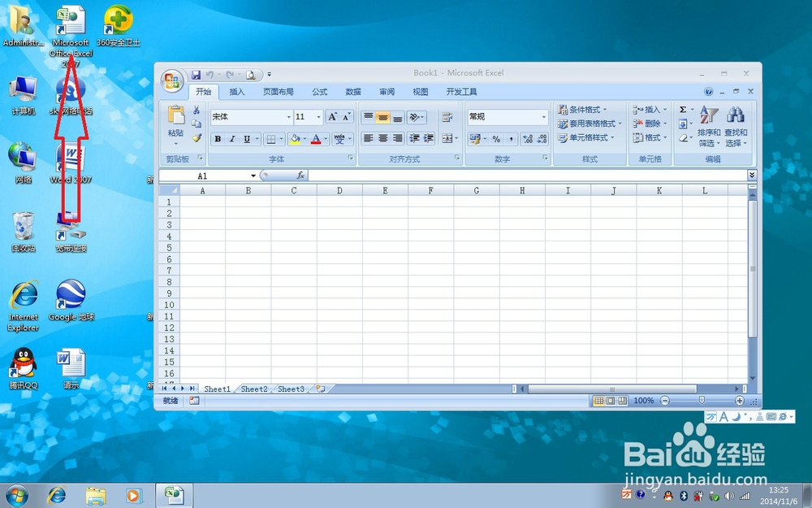The width and height of the screenshot is (812, 508).
Task: Switch to the 开发工具 ribbon tab
Action: point(461,92)
